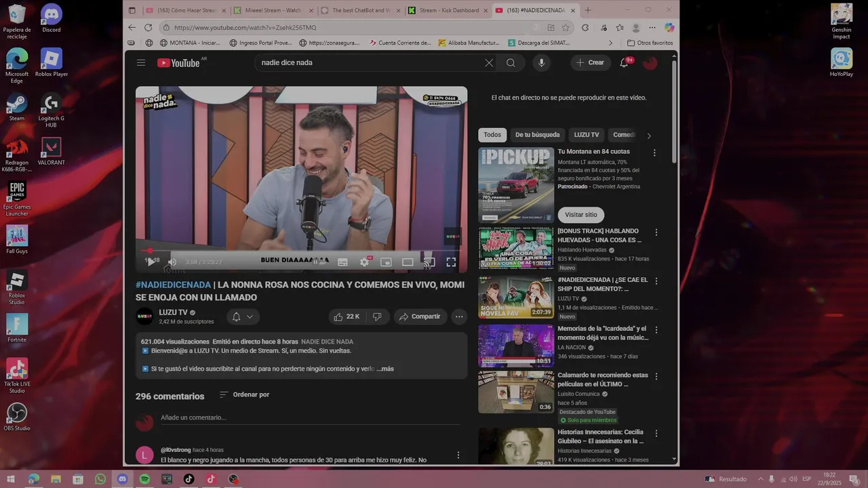This screenshot has height=488, width=868.
Task: Go to the YouTube home logo
Action: pyautogui.click(x=178, y=62)
